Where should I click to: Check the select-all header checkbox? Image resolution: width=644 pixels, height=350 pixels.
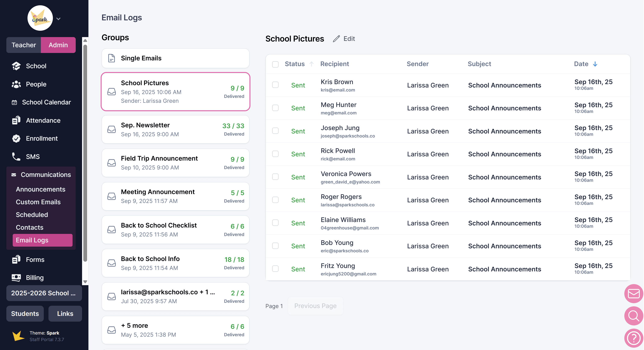(275, 64)
